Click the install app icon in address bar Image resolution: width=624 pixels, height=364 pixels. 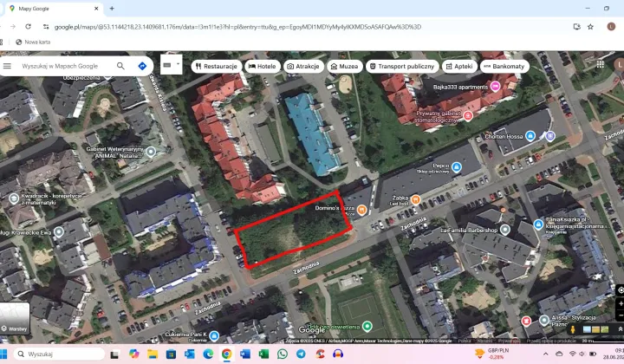click(x=576, y=27)
